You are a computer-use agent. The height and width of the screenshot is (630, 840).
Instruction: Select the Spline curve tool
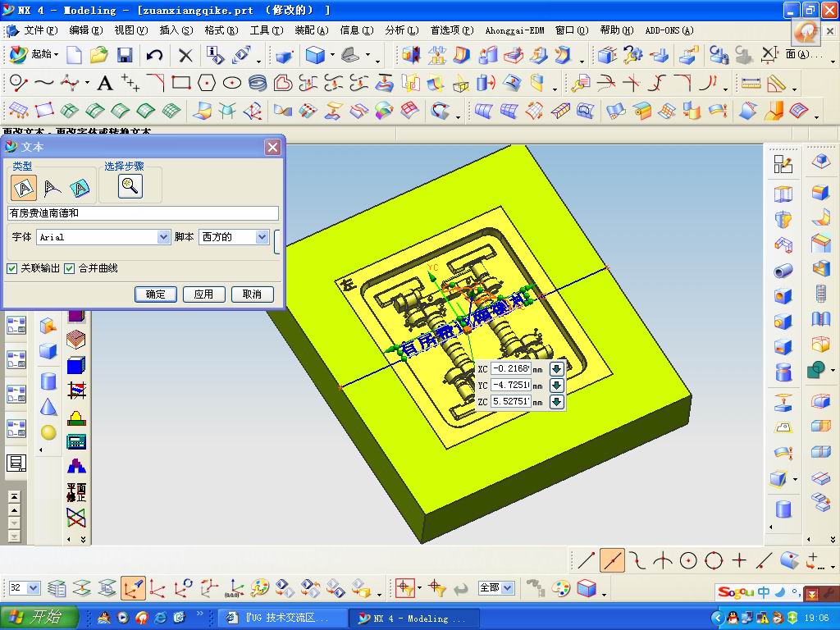tap(44, 83)
